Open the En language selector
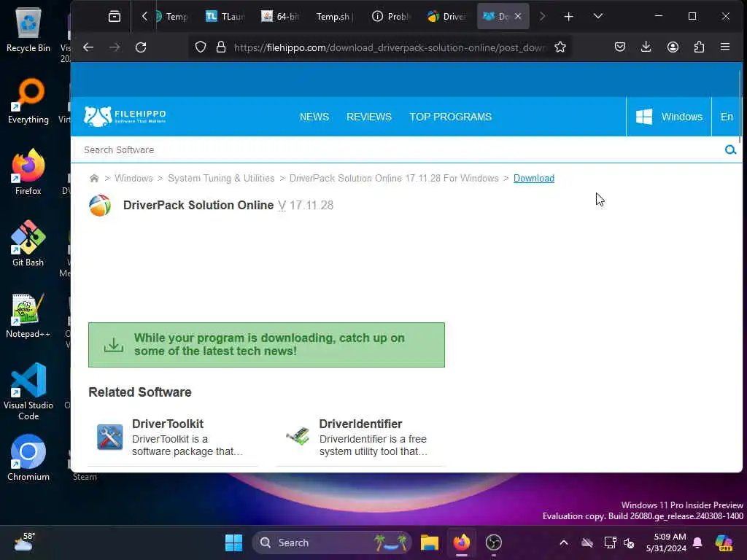The width and height of the screenshot is (747, 560). point(727,117)
